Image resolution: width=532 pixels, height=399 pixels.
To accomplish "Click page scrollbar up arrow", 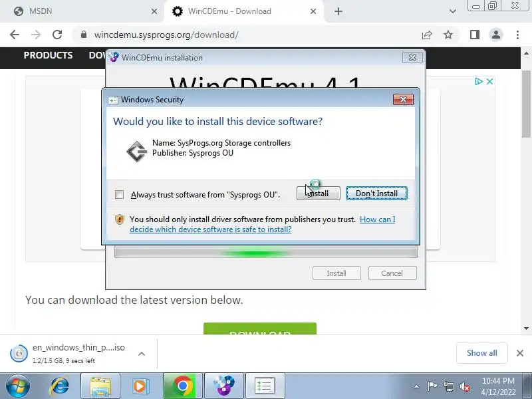I will [x=526, y=54].
